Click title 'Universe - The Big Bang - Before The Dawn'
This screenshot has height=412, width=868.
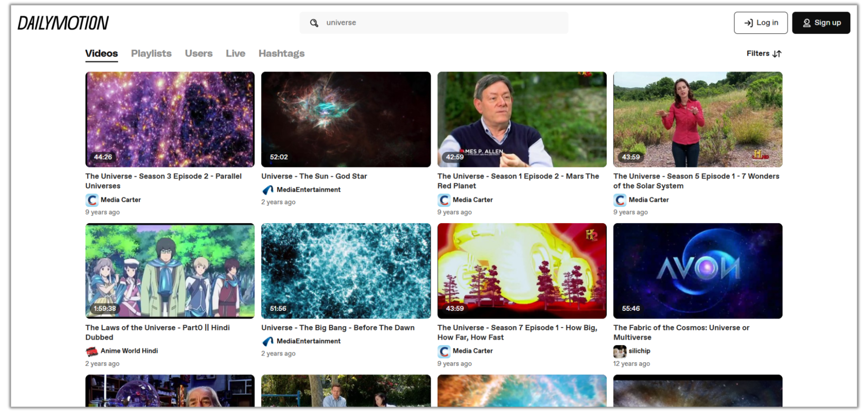[338, 328]
